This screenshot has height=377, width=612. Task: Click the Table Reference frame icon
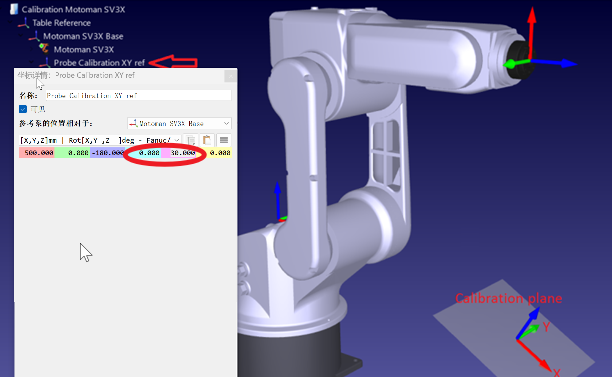tap(23, 23)
